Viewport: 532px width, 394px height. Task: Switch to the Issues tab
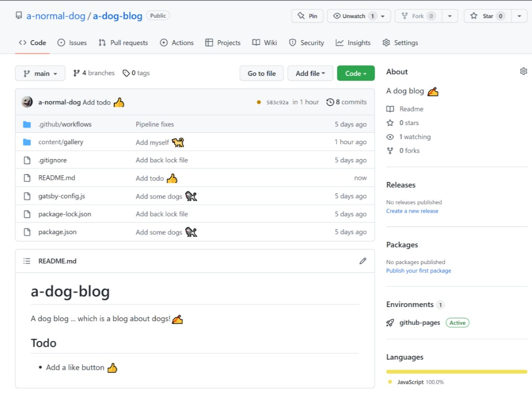point(72,43)
